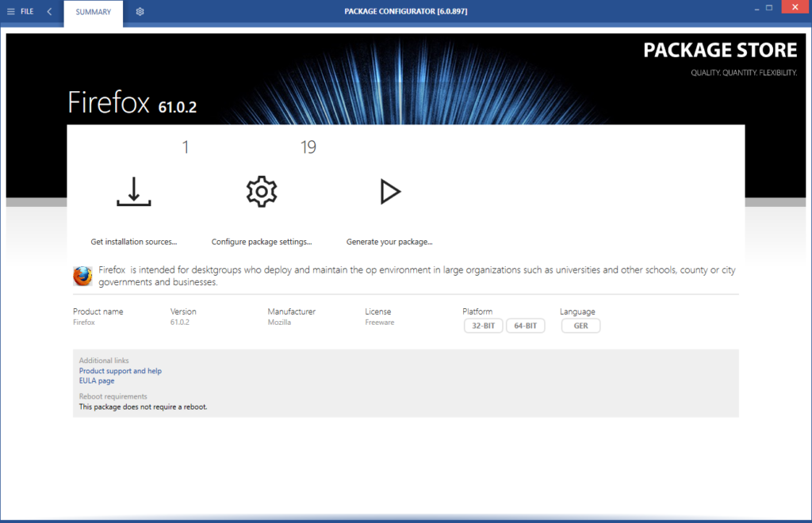
Task: Click the 'PACKAGE STORE' title
Action: [720, 50]
